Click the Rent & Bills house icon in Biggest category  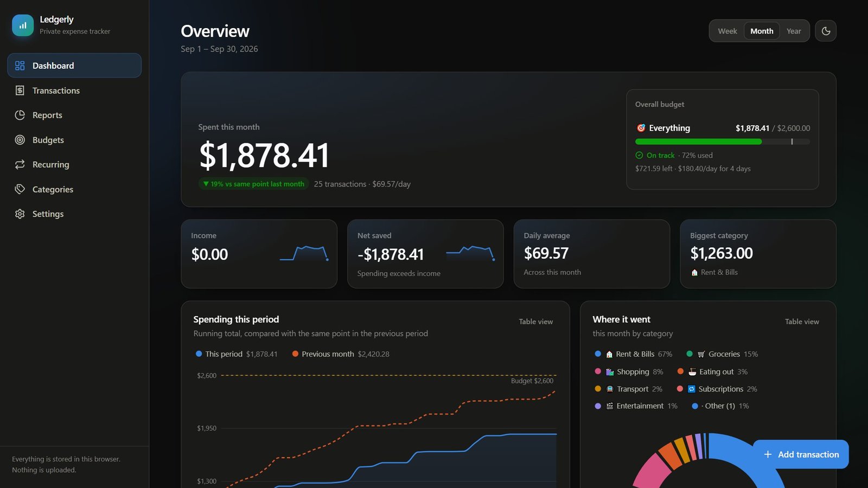(694, 273)
